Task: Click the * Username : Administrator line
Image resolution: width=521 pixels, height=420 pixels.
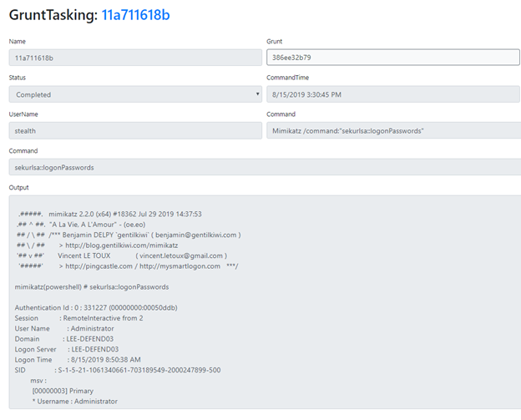Action: coord(75,402)
